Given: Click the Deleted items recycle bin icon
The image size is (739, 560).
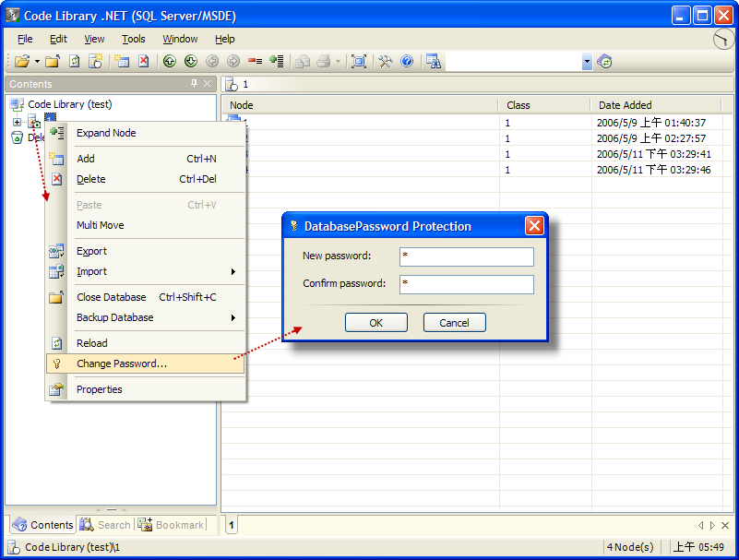Looking at the screenshot, I should [x=17, y=137].
